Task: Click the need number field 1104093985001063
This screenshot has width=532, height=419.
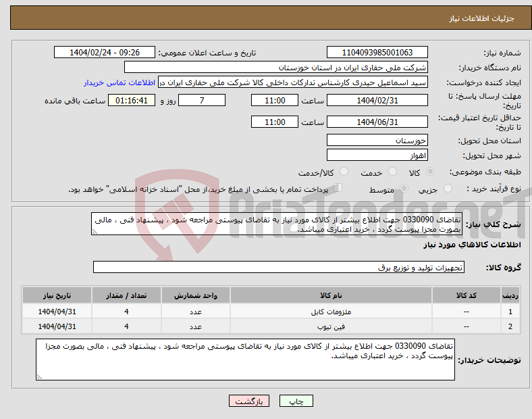Action: 377,53
